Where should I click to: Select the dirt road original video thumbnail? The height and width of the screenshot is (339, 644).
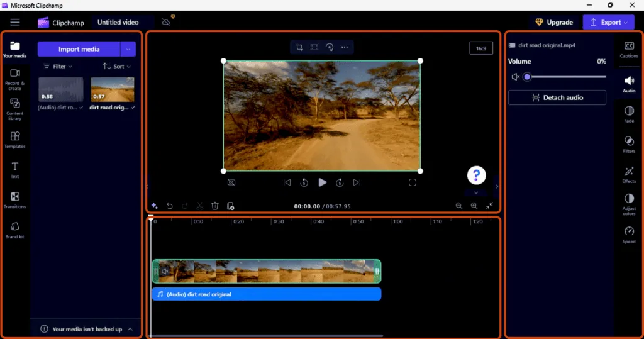113,89
